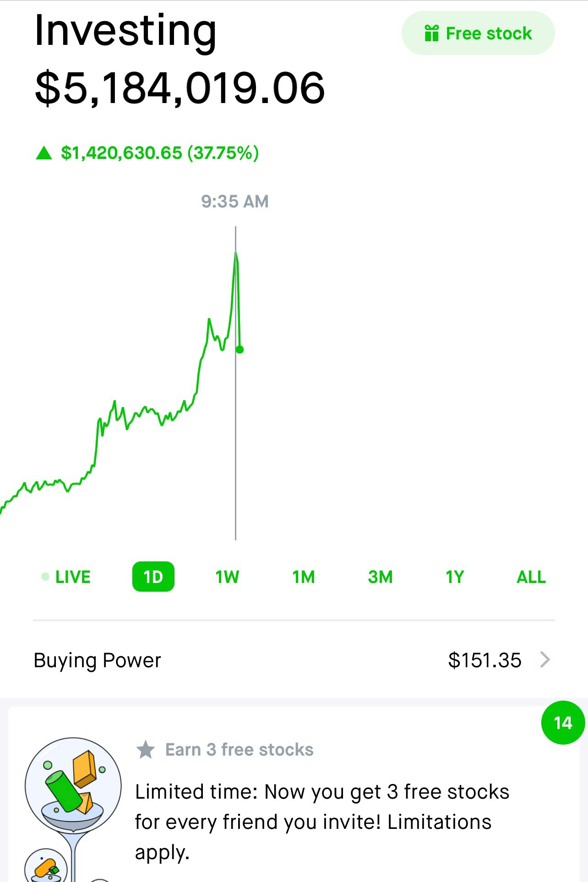Select the LIVE chart range
The width and height of the screenshot is (588, 882).
[65, 577]
